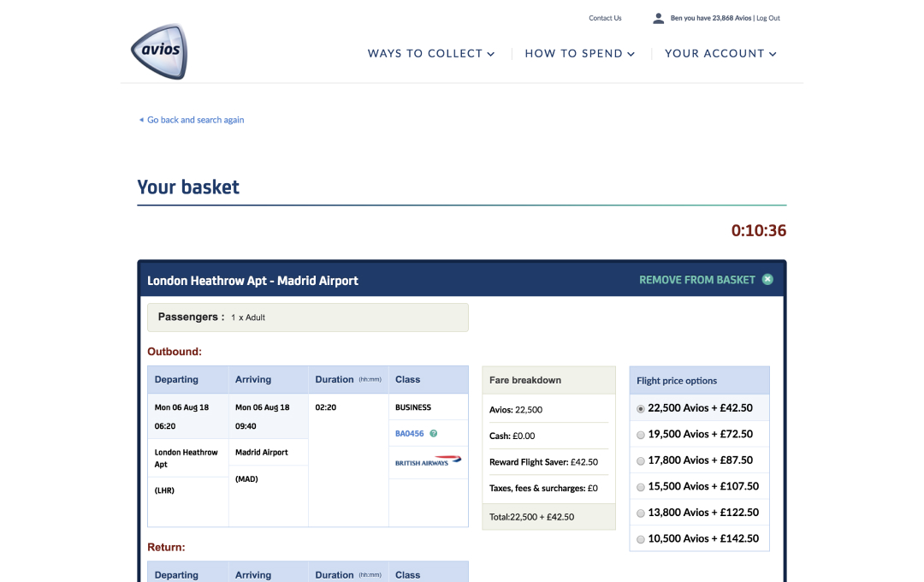This screenshot has height=582, width=924.
Task: Click the British Airways logo
Action: click(428, 462)
